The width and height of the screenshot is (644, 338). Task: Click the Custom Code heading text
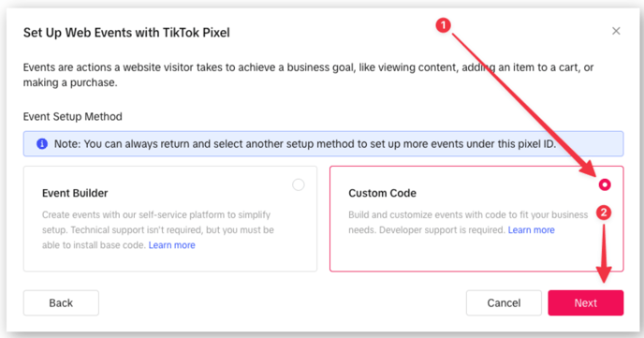(382, 193)
